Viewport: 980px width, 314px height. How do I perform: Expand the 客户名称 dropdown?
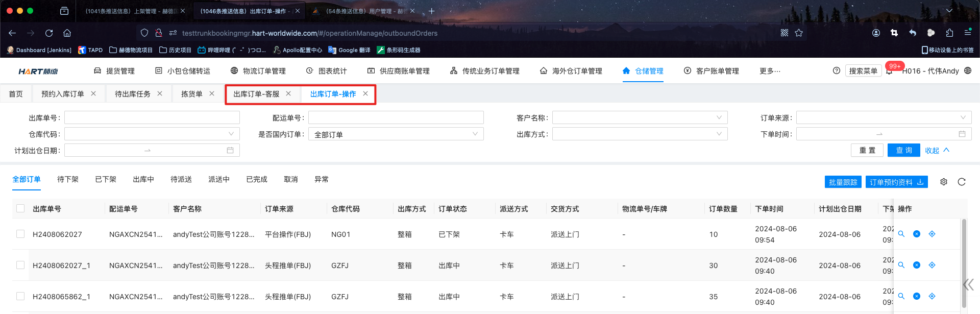(x=640, y=118)
